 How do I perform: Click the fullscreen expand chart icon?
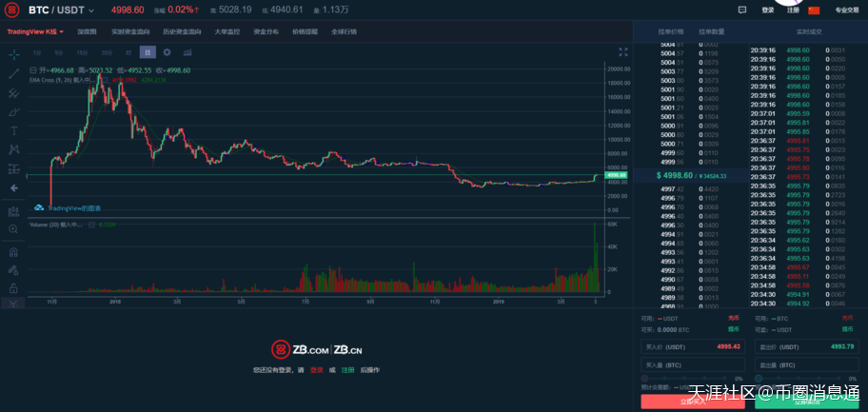tap(623, 52)
